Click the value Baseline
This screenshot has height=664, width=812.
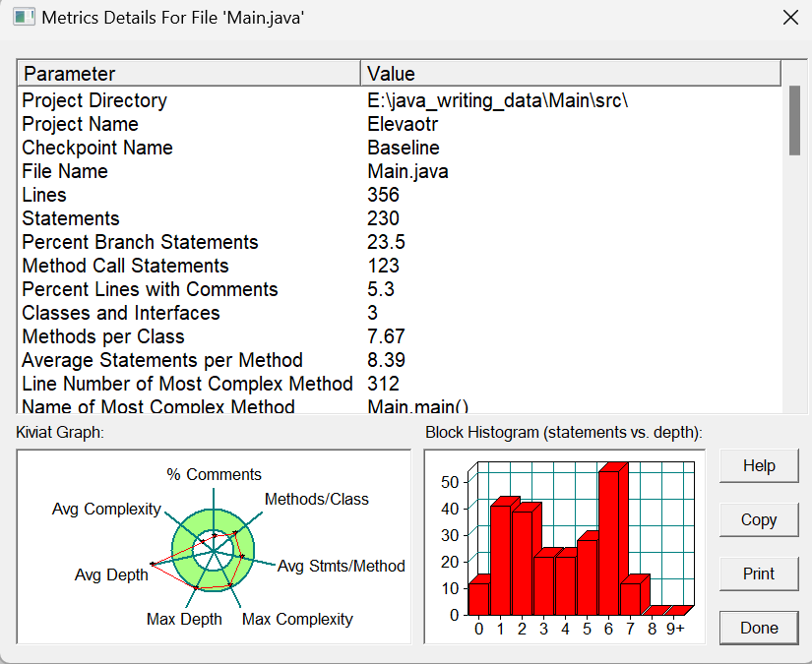pos(404,148)
